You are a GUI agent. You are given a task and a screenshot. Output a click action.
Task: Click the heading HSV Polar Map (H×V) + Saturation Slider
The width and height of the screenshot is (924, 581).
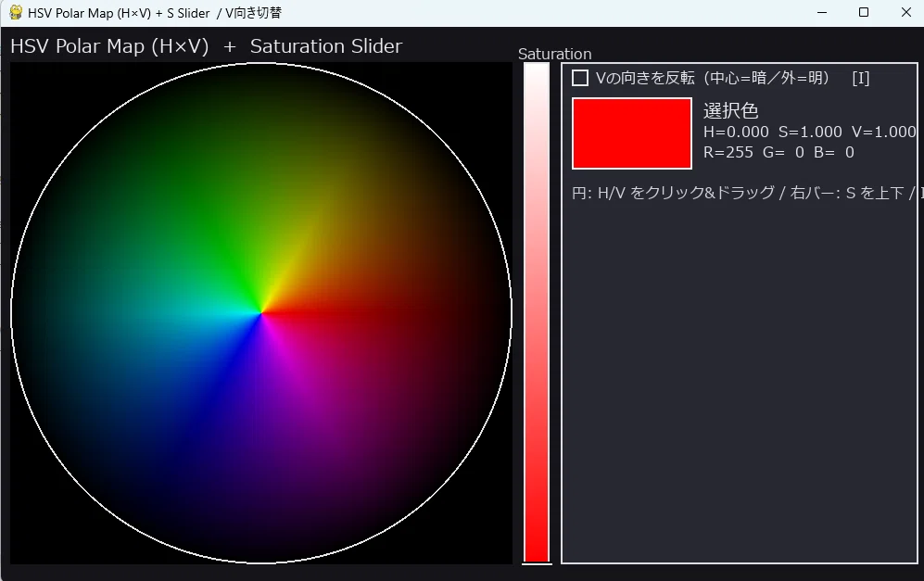click(x=207, y=46)
